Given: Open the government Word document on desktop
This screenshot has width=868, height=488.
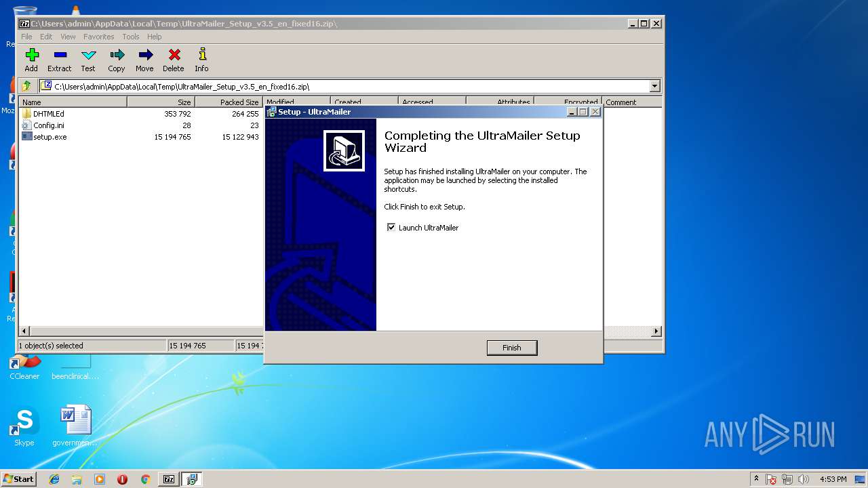Looking at the screenshot, I should [x=75, y=427].
